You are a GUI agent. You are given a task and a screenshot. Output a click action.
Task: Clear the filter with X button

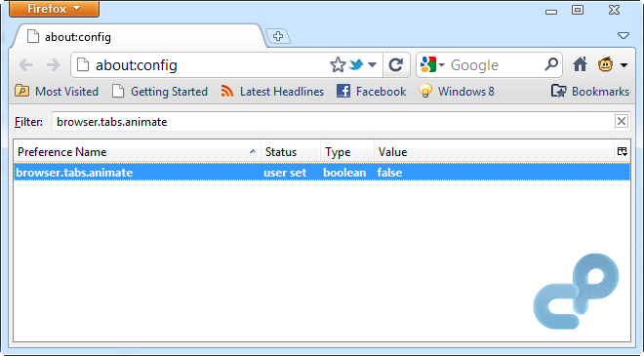point(622,121)
